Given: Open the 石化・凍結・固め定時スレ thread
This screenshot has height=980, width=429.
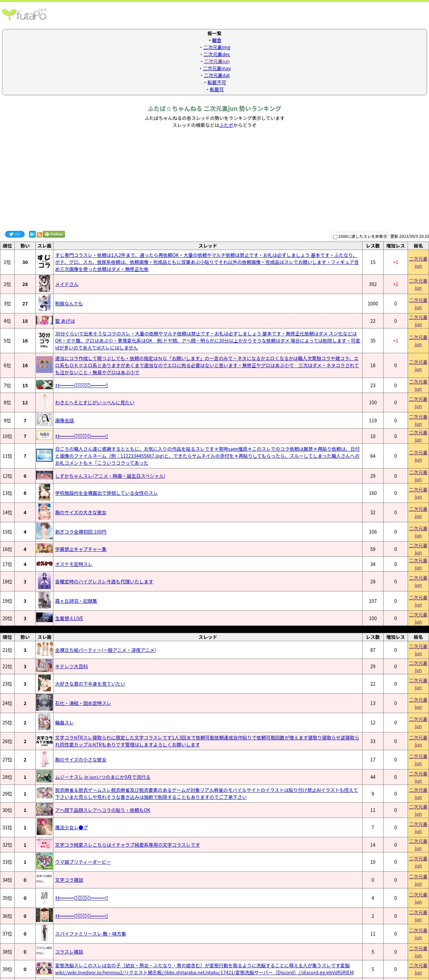Looking at the screenshot, I should coord(83,703).
